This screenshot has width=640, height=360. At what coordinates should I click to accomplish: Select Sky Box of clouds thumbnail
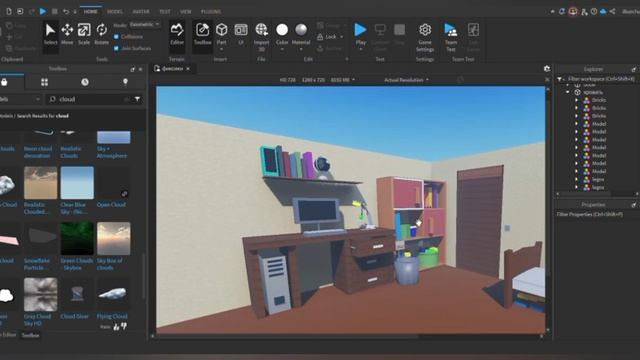point(114,238)
